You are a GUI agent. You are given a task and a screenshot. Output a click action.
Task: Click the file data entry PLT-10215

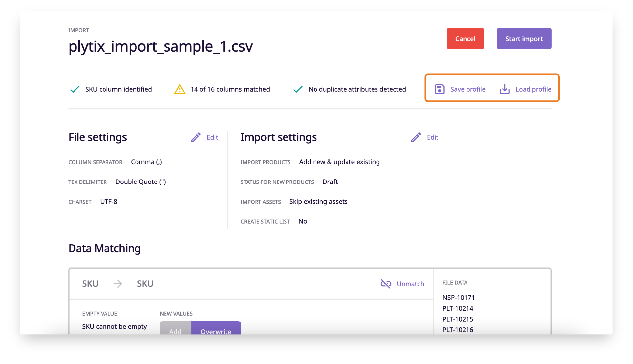(458, 319)
